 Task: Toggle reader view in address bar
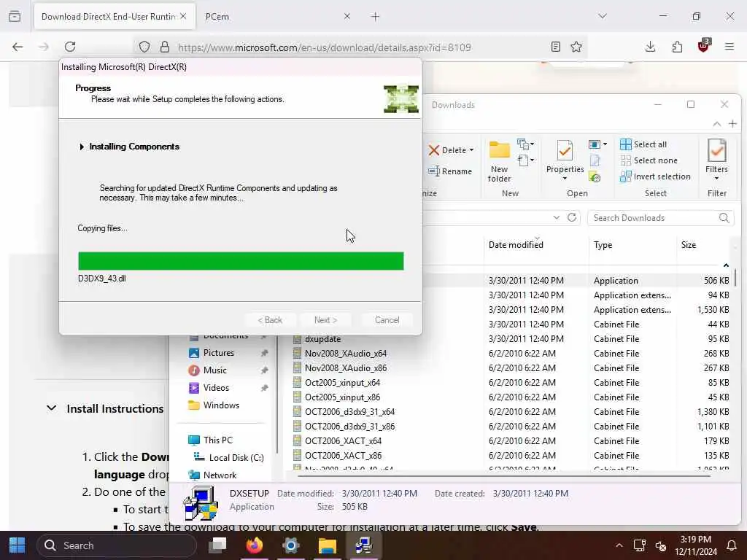555,47
